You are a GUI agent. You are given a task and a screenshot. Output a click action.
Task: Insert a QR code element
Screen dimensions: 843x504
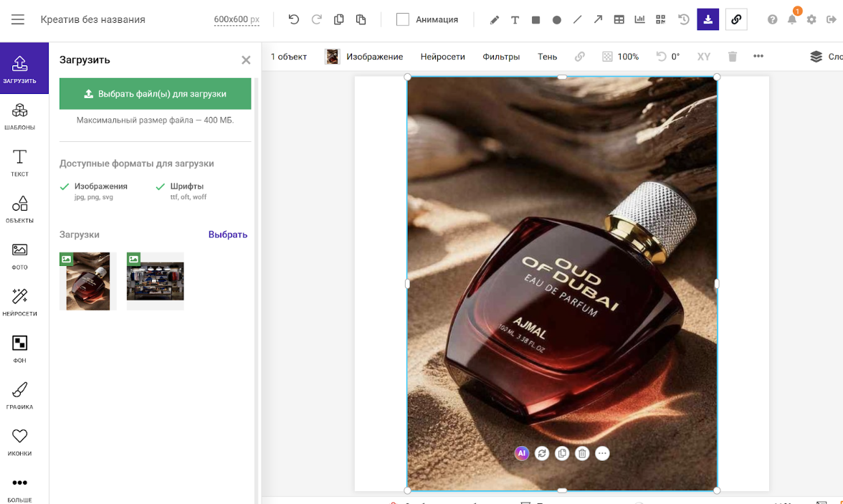[660, 19]
